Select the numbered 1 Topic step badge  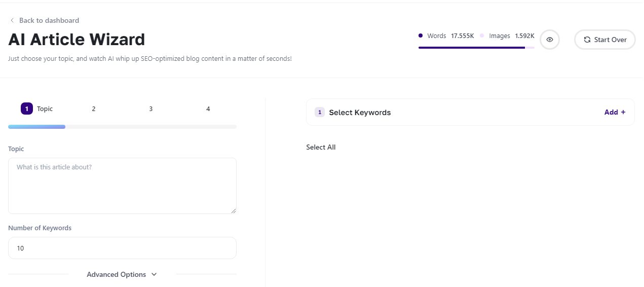(27, 109)
